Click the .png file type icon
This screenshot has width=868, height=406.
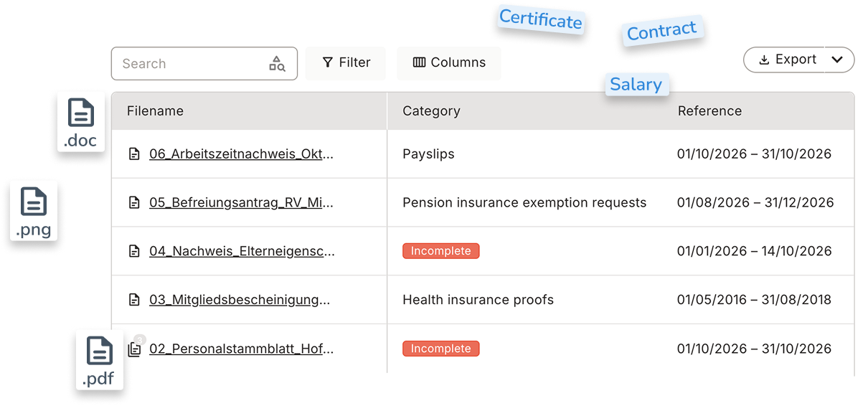click(x=34, y=202)
